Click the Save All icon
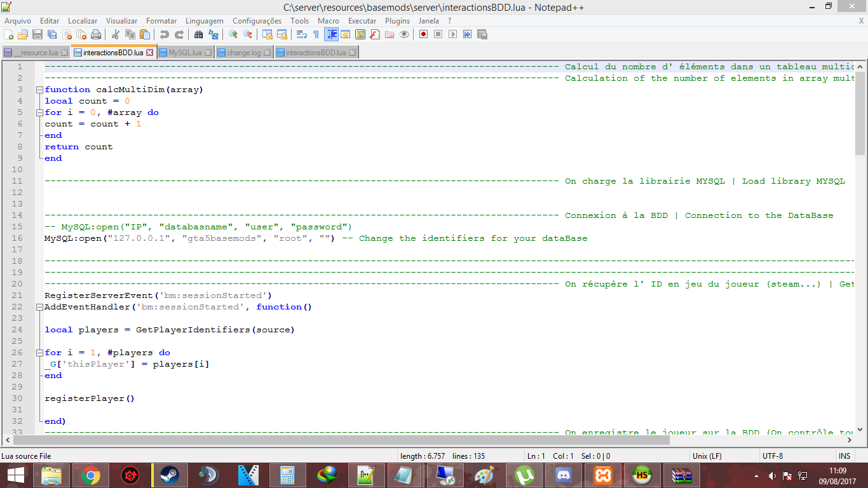Image resolution: width=868 pixels, height=488 pixels. click(52, 34)
